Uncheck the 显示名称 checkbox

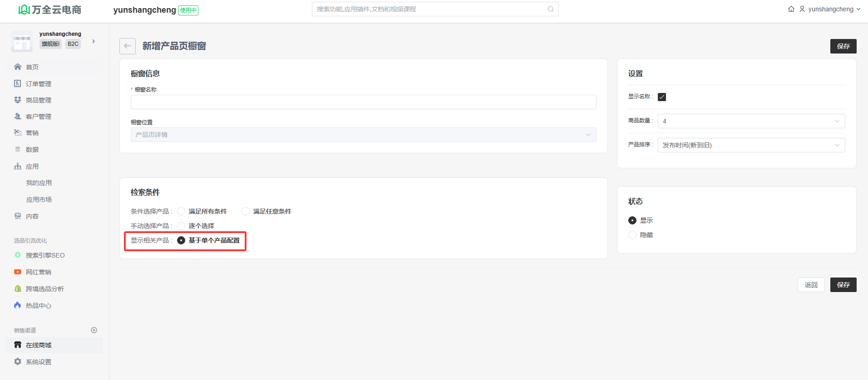[x=662, y=97]
